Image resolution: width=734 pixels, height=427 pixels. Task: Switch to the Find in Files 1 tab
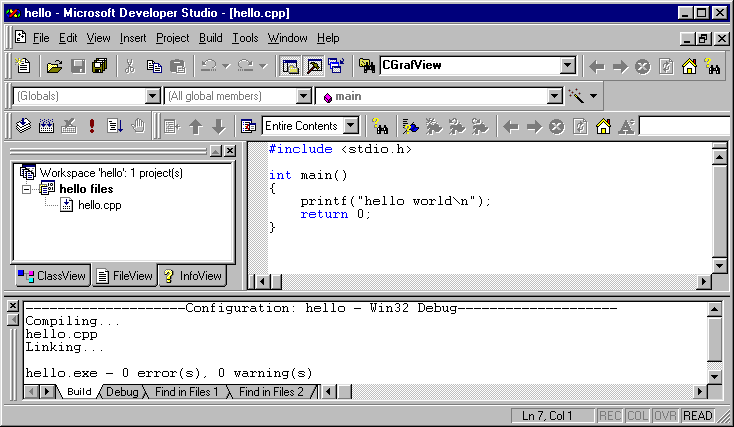pyautogui.click(x=186, y=392)
